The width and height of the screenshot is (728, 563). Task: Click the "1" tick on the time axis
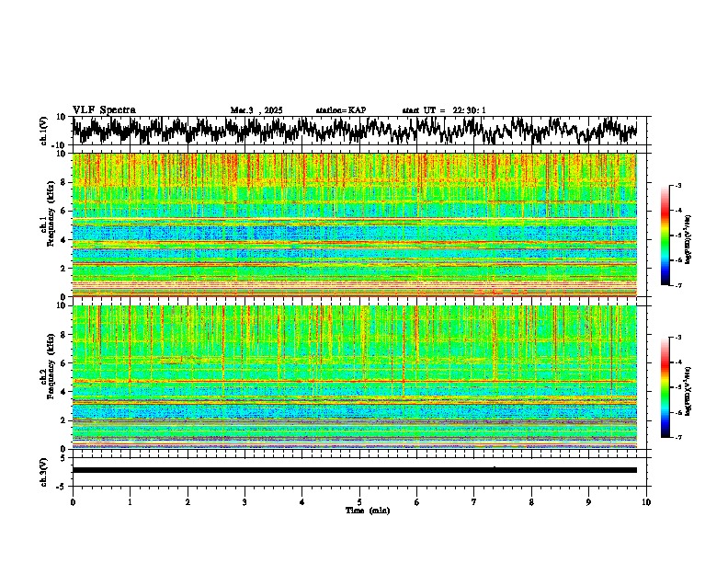tap(130, 502)
